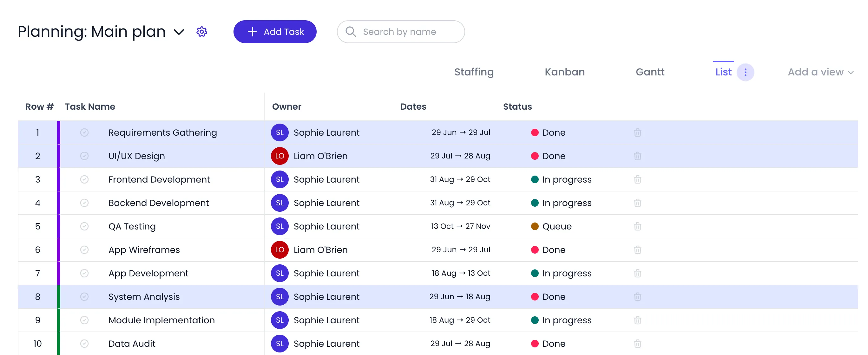Change owner of App Development
Viewport: 868px width, 355px height.
click(x=315, y=273)
